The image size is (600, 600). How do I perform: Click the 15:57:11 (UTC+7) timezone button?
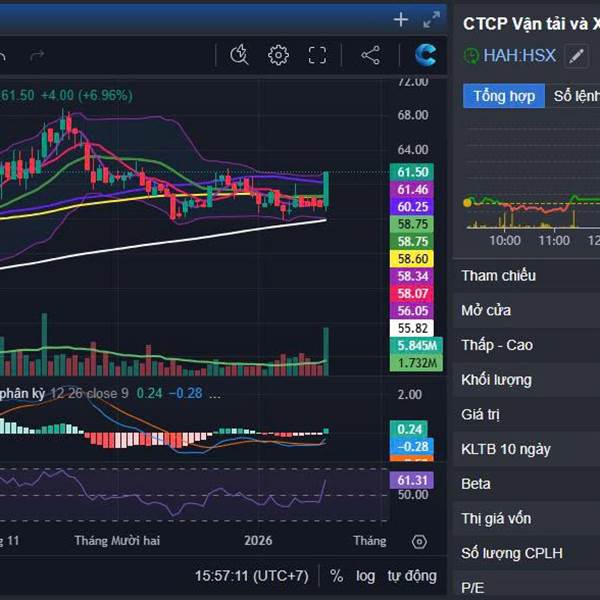[252, 576]
